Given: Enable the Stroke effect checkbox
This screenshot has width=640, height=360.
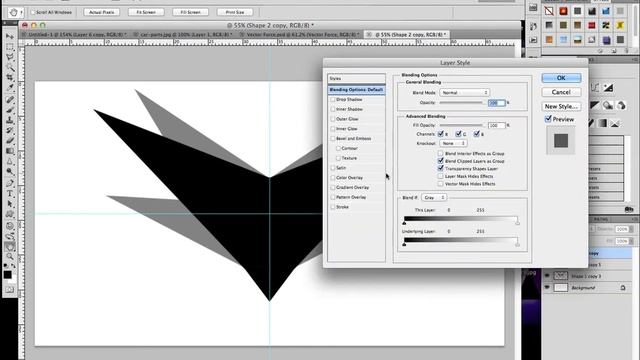Looking at the screenshot, I should click(x=333, y=207).
